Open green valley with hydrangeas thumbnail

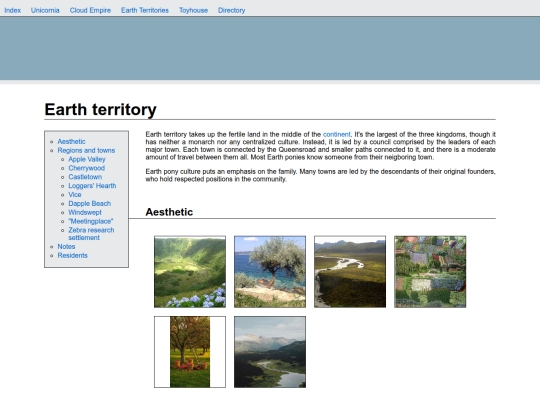[190, 272]
